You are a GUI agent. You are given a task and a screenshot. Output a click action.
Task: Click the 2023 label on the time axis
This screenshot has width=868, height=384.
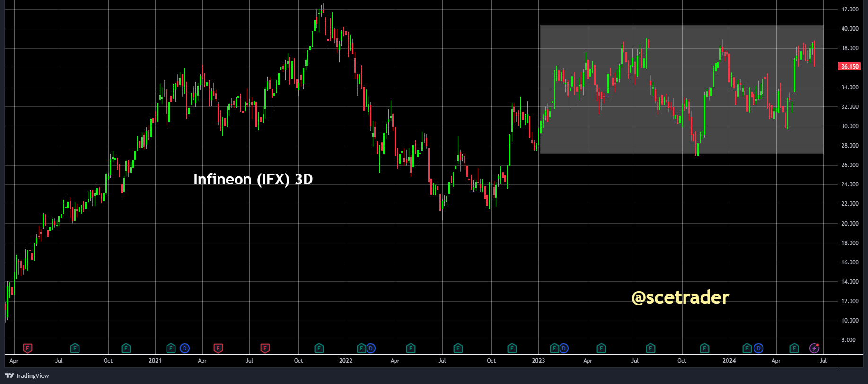(538, 361)
